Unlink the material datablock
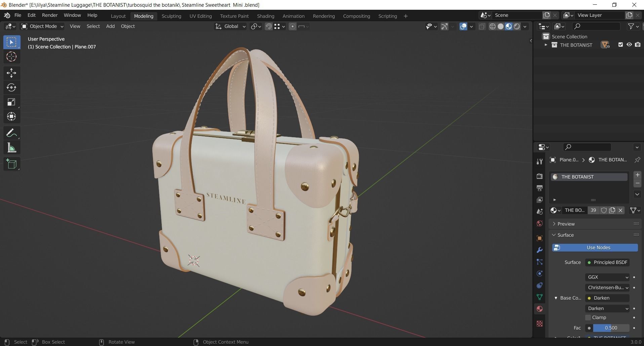Viewport: 644px width, 346px height. (620, 210)
